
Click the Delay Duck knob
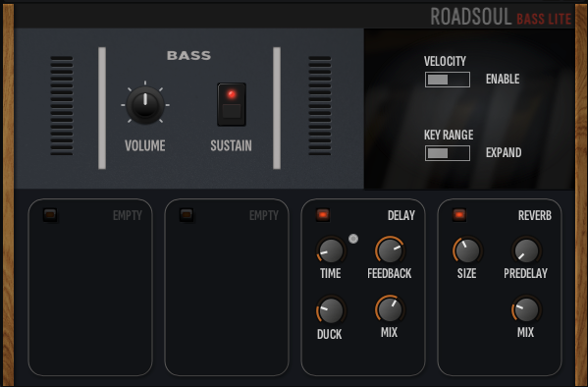[331, 310]
